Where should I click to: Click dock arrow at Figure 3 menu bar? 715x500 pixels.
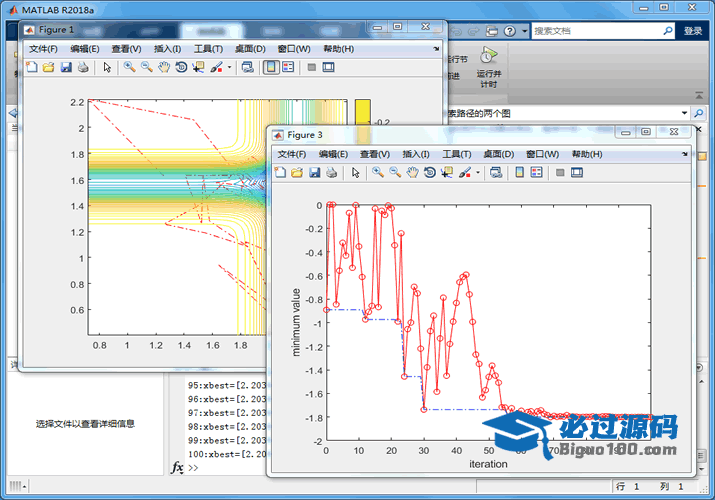pos(685,154)
